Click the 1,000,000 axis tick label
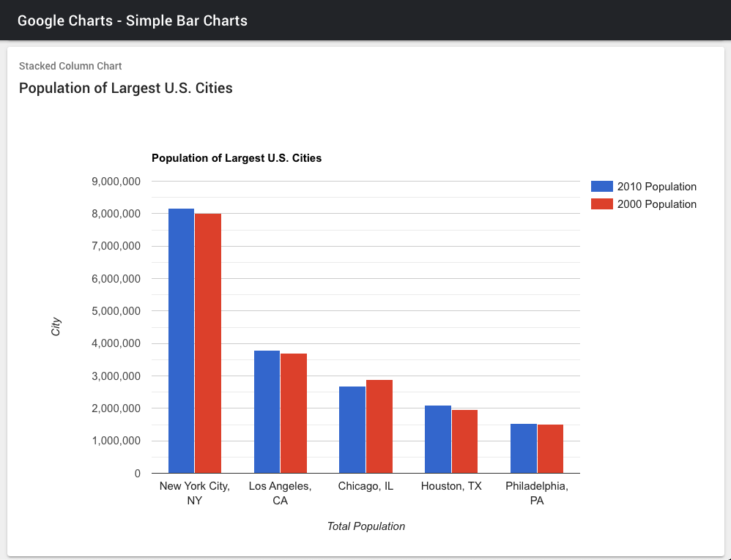The height and width of the screenshot is (560, 731). [x=116, y=441]
